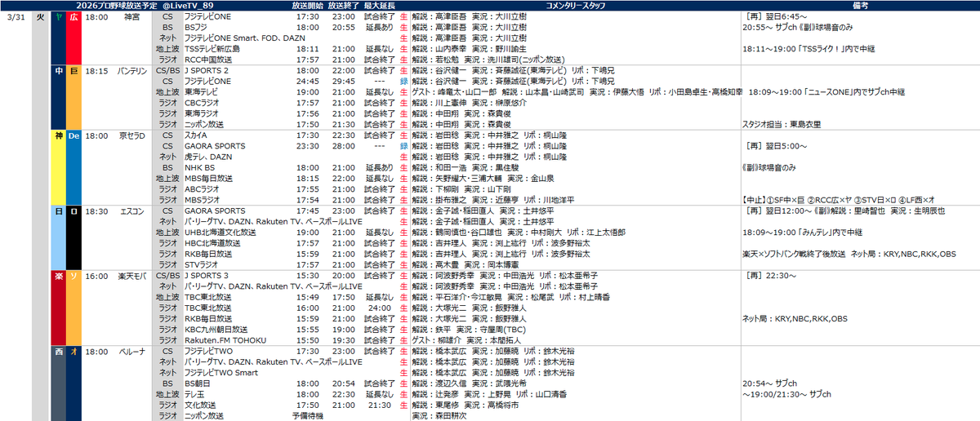Click the channel cell 'スカイA'
Screen dimensions: 980x421
pyautogui.click(x=197, y=135)
